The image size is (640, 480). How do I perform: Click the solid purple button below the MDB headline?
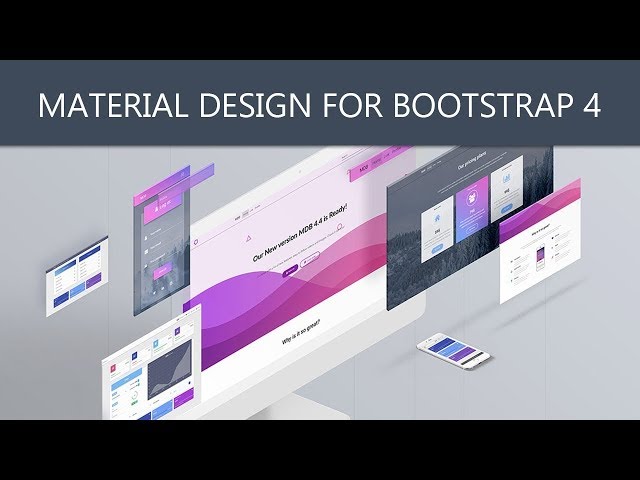[x=291, y=270]
